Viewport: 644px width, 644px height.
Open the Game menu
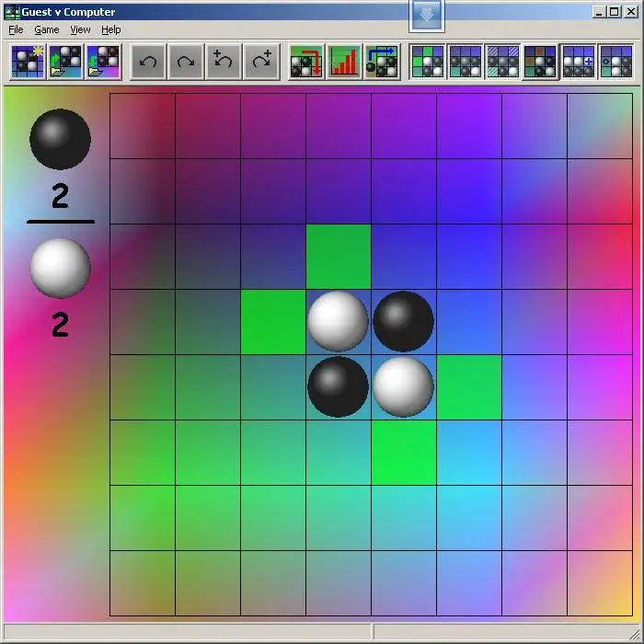47,29
